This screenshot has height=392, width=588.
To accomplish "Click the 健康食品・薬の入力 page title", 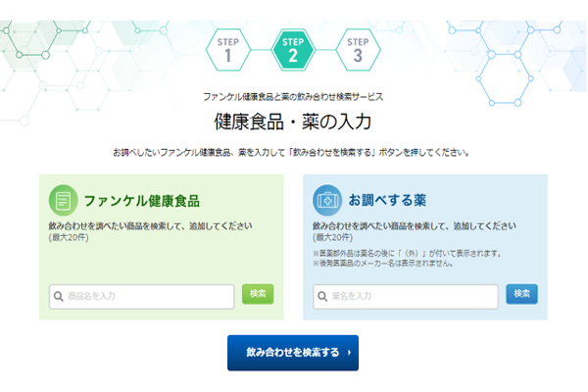I will (293, 122).
